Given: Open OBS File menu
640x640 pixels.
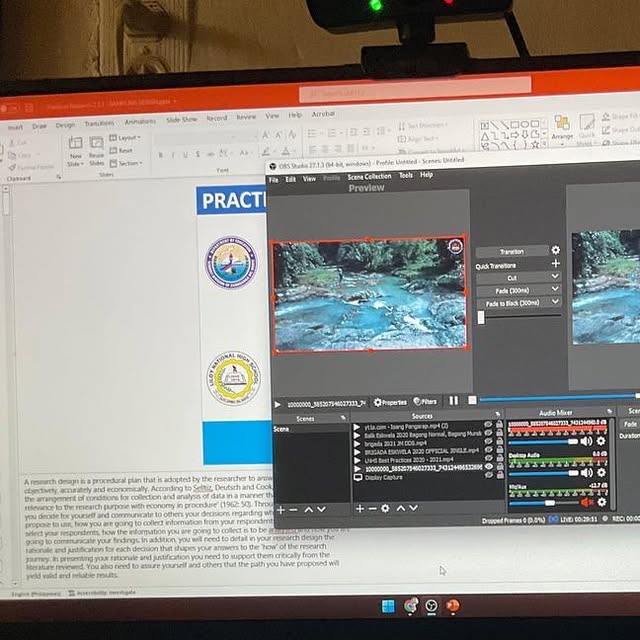Looking at the screenshot, I should click(273, 180).
